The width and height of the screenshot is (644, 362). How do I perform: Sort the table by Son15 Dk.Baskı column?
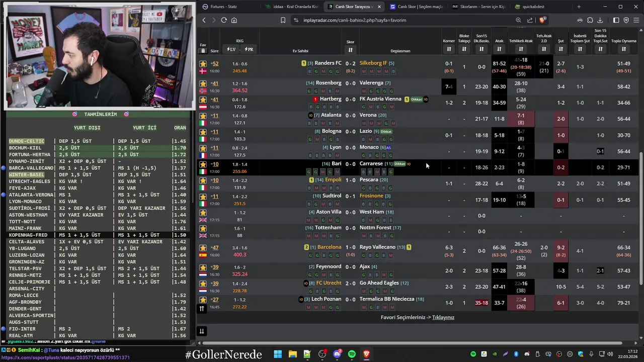481,49
